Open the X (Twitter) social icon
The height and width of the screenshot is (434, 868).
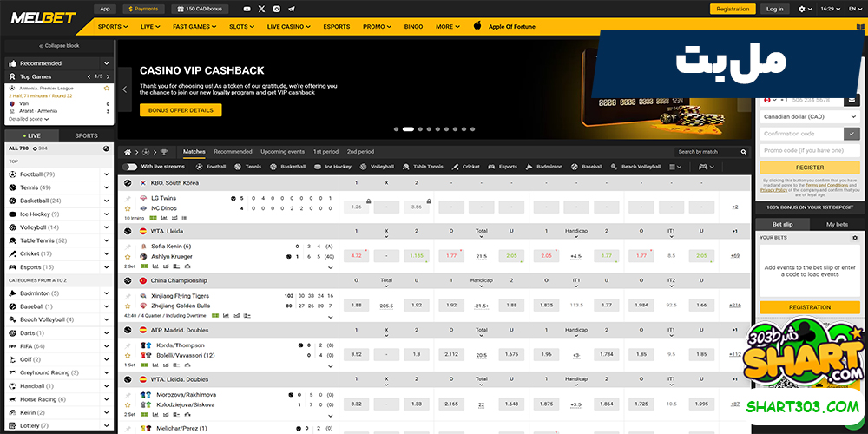(x=262, y=9)
